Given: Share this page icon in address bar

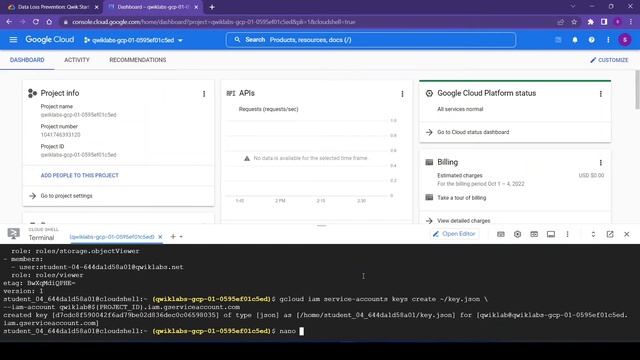Looking at the screenshot, I should tap(560, 22).
